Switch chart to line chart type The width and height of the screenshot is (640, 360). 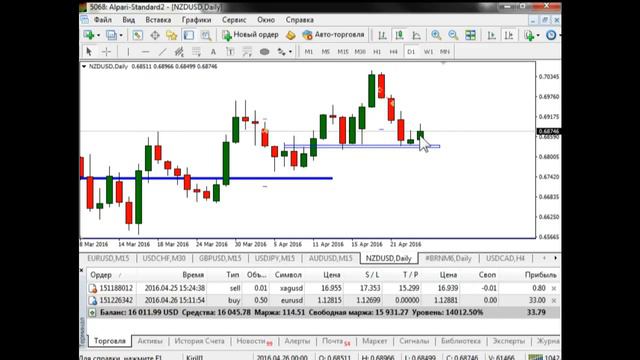coord(416,35)
